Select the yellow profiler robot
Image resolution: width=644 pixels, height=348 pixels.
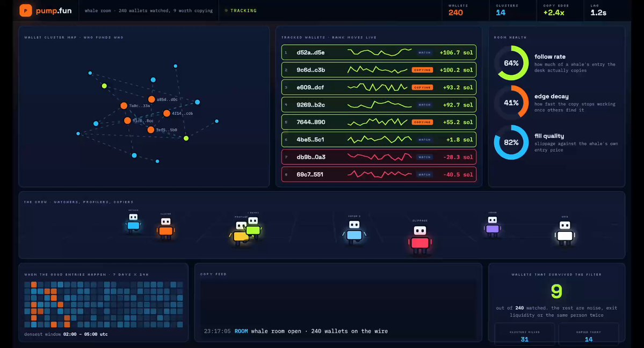pyautogui.click(x=240, y=233)
